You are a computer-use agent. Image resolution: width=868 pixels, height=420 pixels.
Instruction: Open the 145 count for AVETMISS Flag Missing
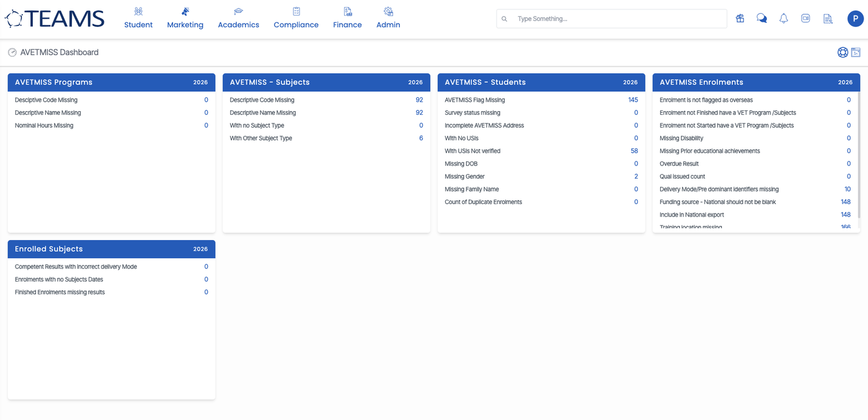[633, 100]
